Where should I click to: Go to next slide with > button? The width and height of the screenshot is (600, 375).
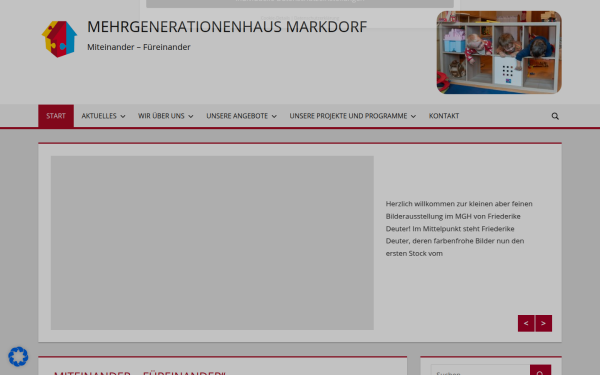click(x=543, y=323)
